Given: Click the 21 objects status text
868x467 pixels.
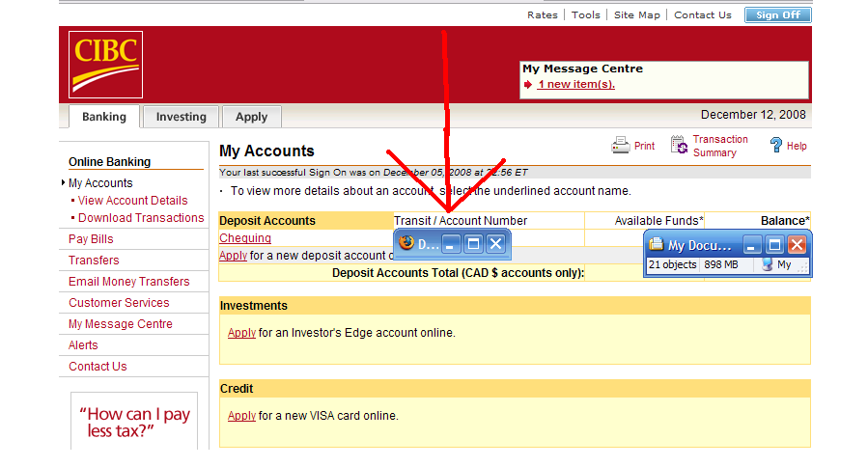Looking at the screenshot, I should (x=673, y=264).
